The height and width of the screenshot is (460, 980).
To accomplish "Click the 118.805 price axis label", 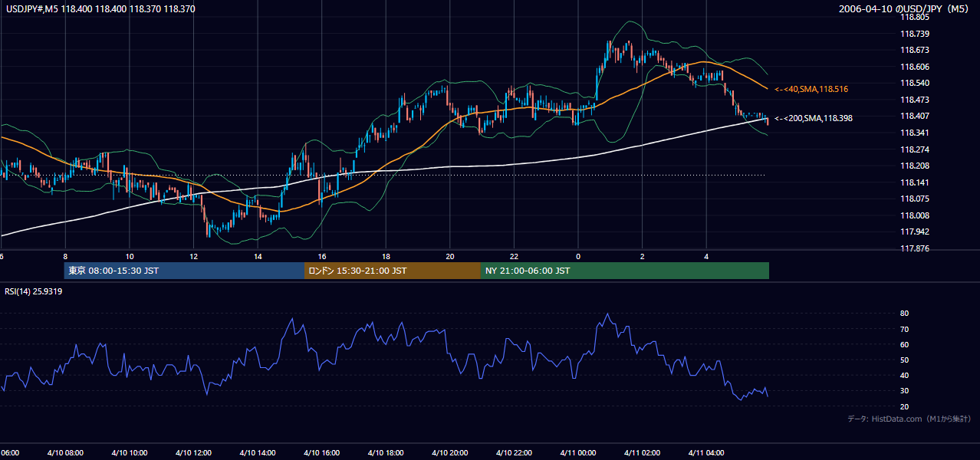I will point(915,17).
